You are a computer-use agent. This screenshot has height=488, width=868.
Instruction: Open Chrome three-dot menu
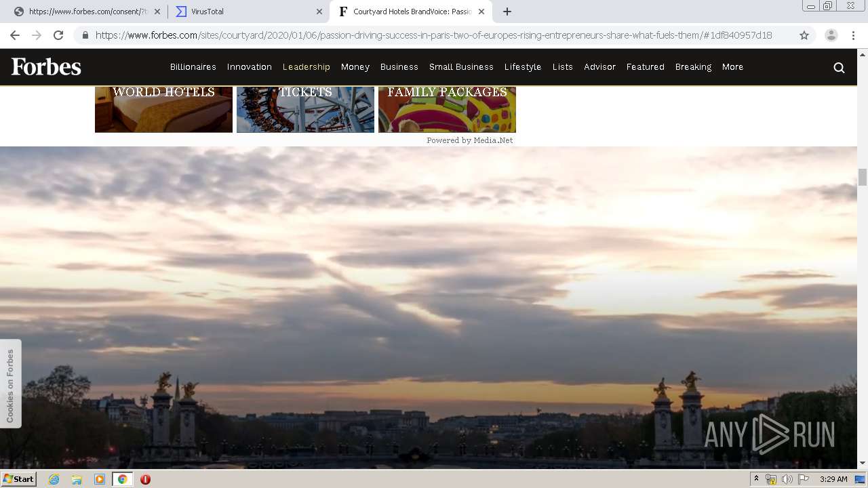click(853, 35)
